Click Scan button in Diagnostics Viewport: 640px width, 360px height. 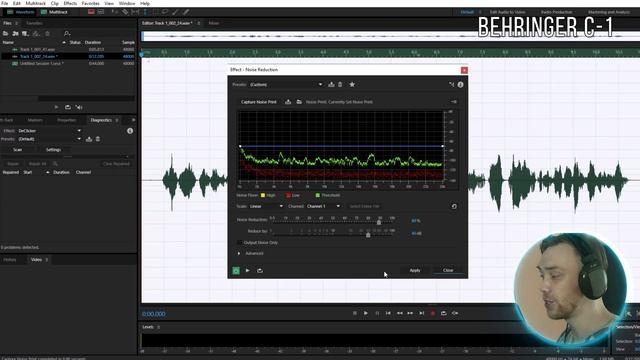pyautogui.click(x=18, y=150)
